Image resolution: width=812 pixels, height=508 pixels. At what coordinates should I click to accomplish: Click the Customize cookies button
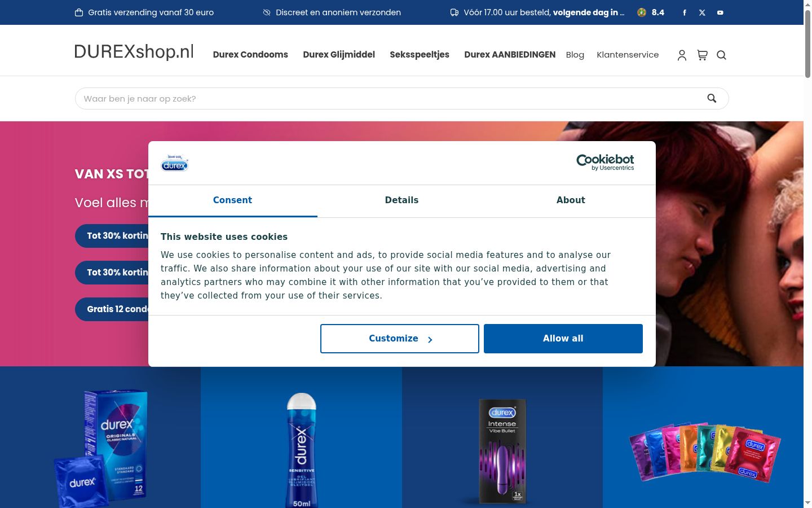coord(400,339)
